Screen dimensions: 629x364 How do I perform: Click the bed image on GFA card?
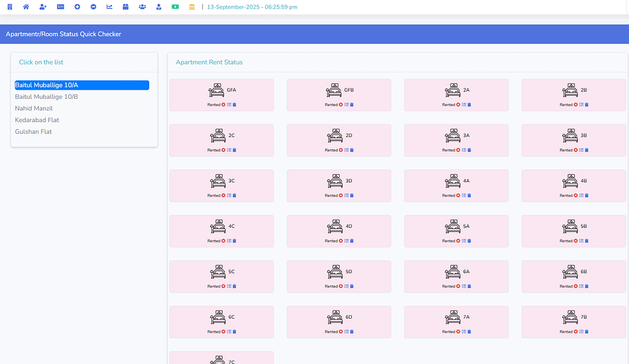tap(217, 90)
